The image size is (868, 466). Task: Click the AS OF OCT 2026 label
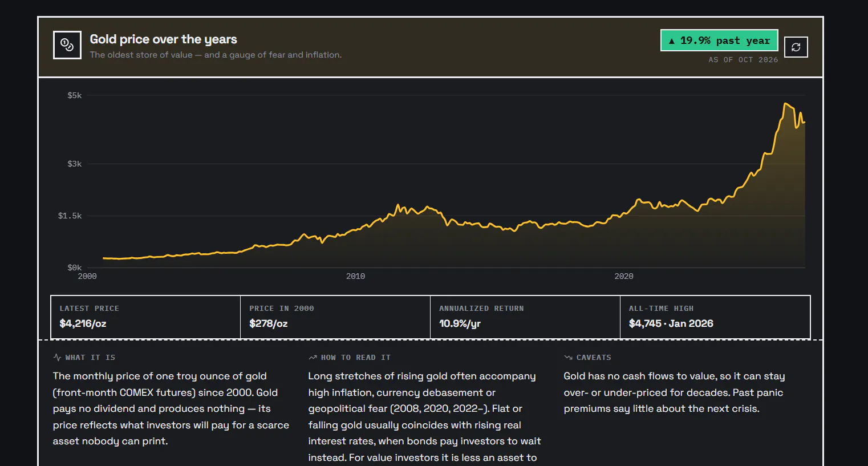(743, 60)
